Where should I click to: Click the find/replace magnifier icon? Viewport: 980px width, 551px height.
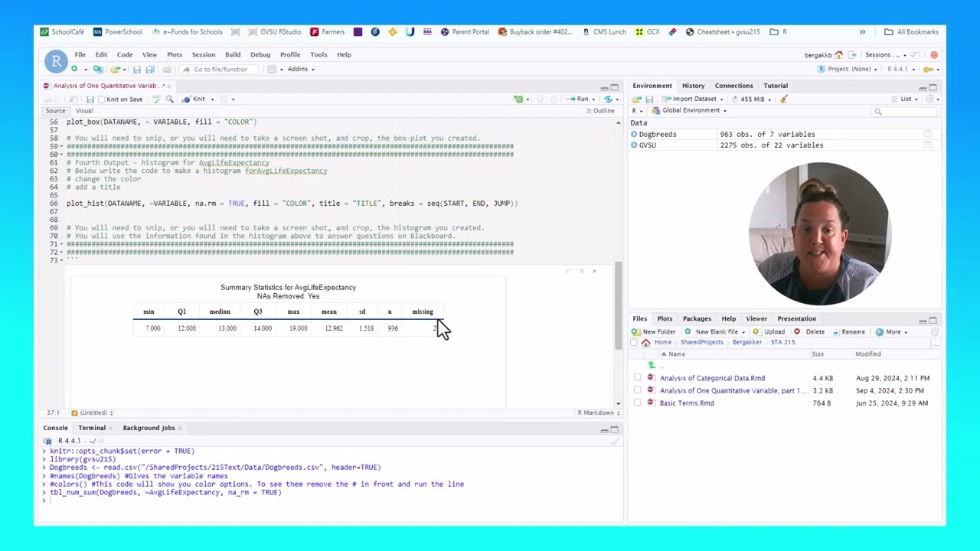click(170, 99)
